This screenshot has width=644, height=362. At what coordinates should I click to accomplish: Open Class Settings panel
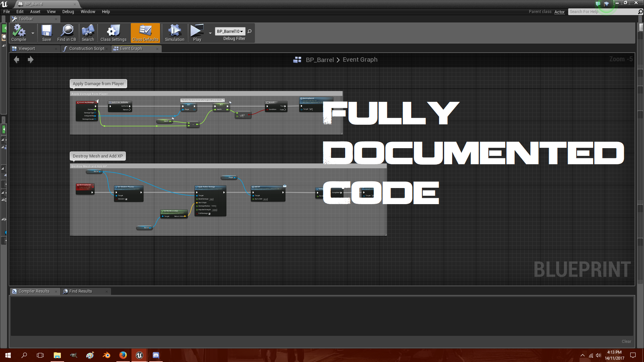click(113, 33)
